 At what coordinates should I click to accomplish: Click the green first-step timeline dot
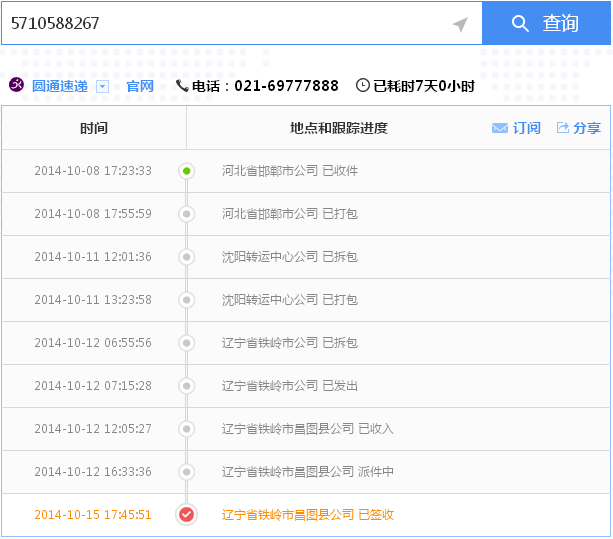186,171
